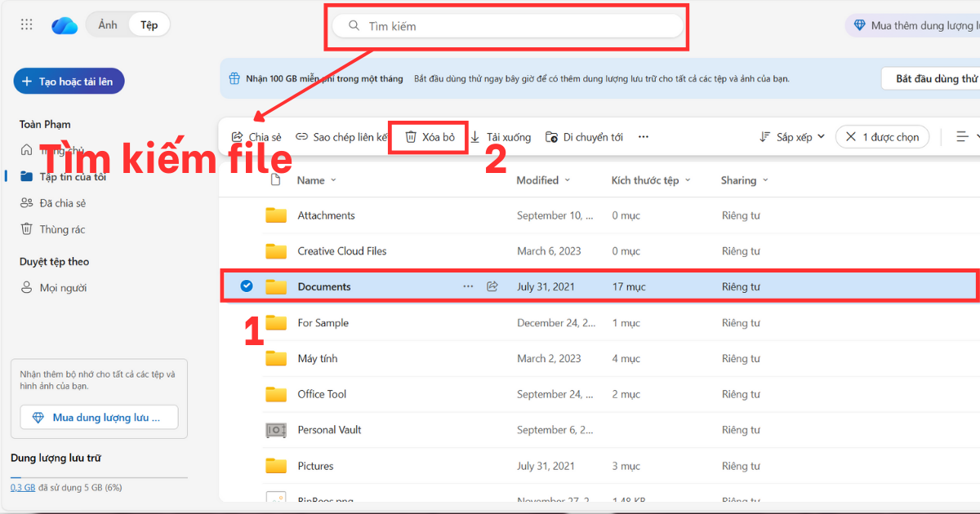
Task: Switch to the Ảnh tab
Action: tap(107, 24)
